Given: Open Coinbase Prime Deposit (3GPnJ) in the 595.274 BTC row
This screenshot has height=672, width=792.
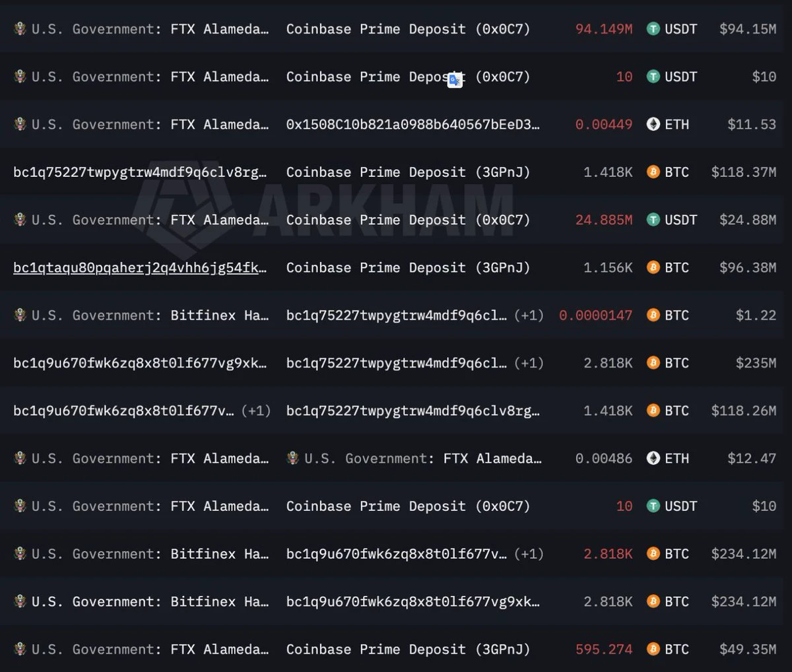Looking at the screenshot, I should (x=408, y=650).
